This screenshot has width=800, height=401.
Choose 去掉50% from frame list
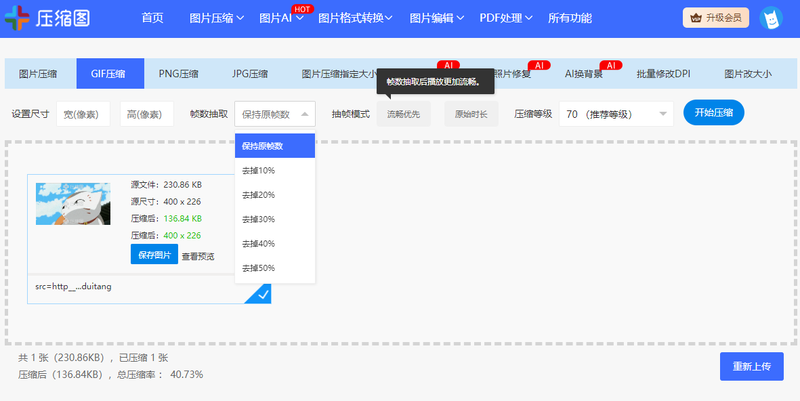point(259,268)
